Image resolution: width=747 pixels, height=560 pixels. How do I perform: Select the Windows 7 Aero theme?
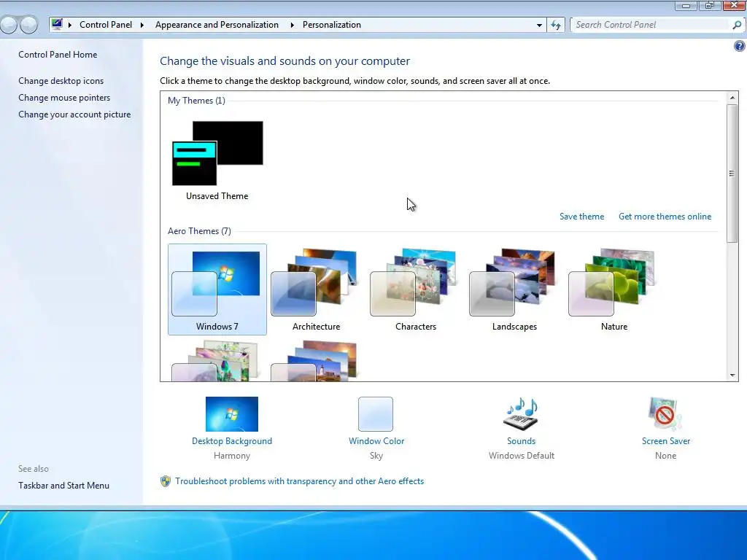(x=217, y=289)
